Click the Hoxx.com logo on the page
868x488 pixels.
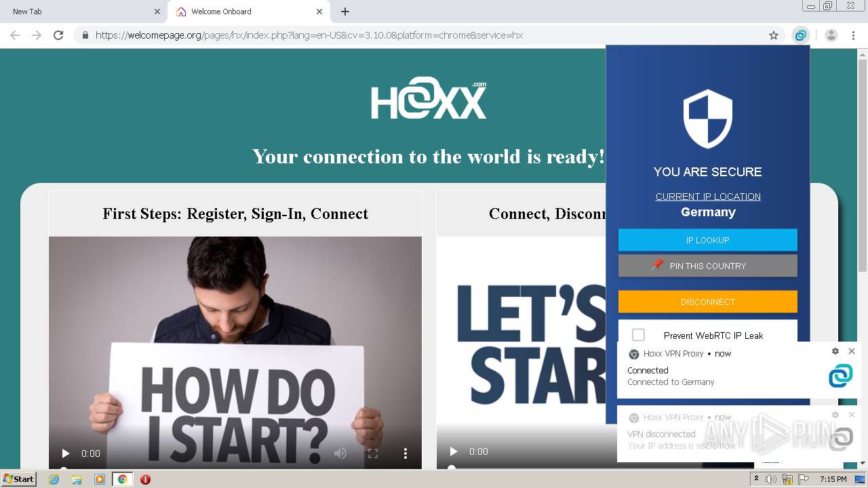tap(429, 100)
